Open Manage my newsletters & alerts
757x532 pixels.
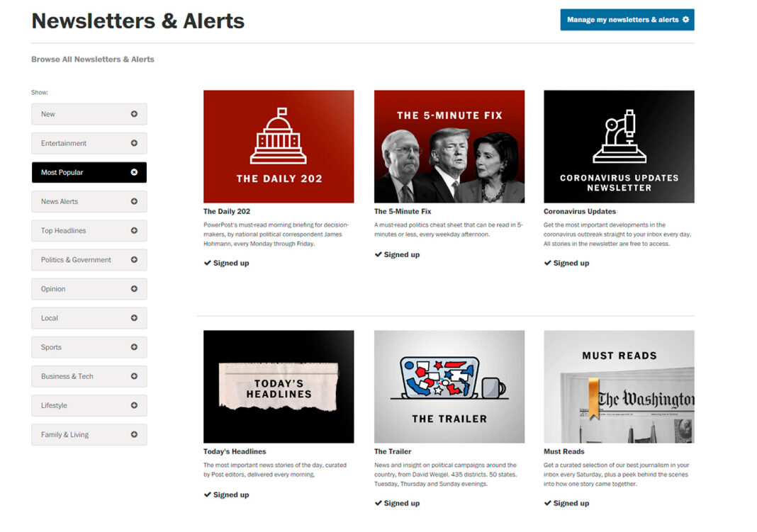click(627, 20)
